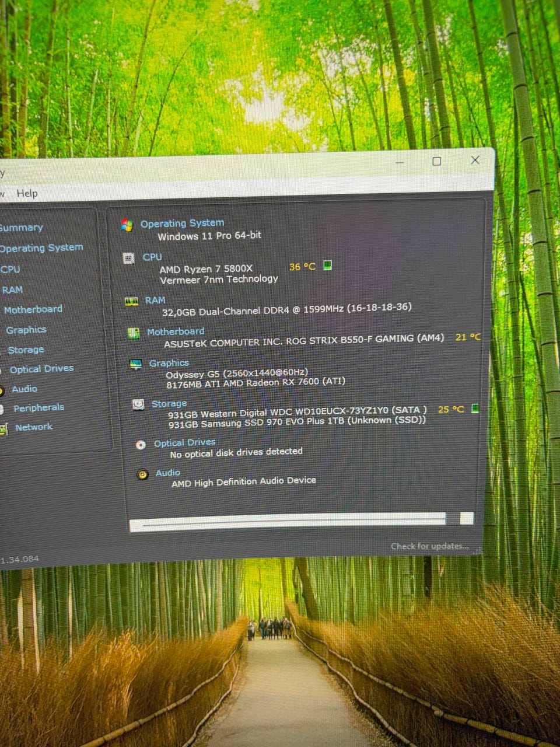Close the Speccy window
The width and height of the screenshot is (560, 747).
pos(475,160)
